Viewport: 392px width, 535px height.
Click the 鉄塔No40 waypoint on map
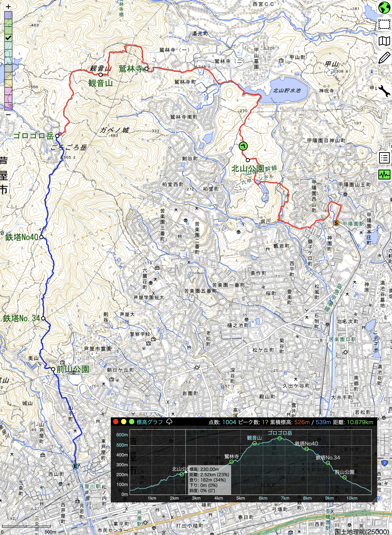coord(41,237)
